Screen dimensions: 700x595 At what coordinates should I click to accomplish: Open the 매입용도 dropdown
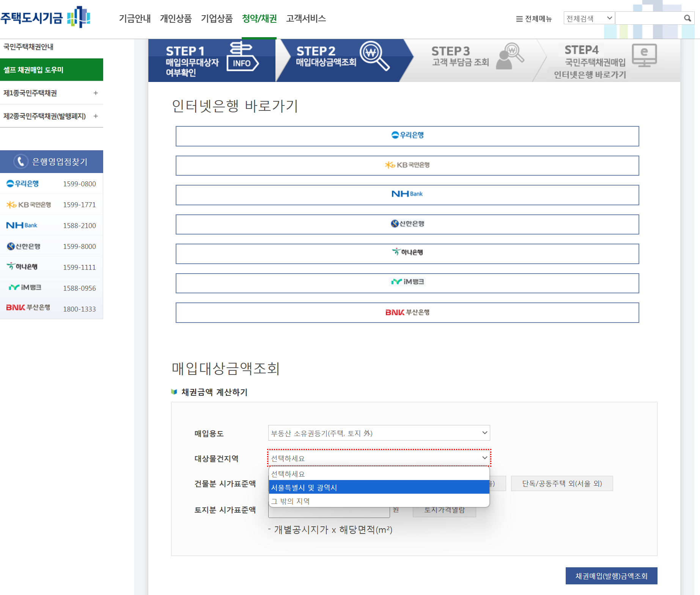tap(379, 433)
